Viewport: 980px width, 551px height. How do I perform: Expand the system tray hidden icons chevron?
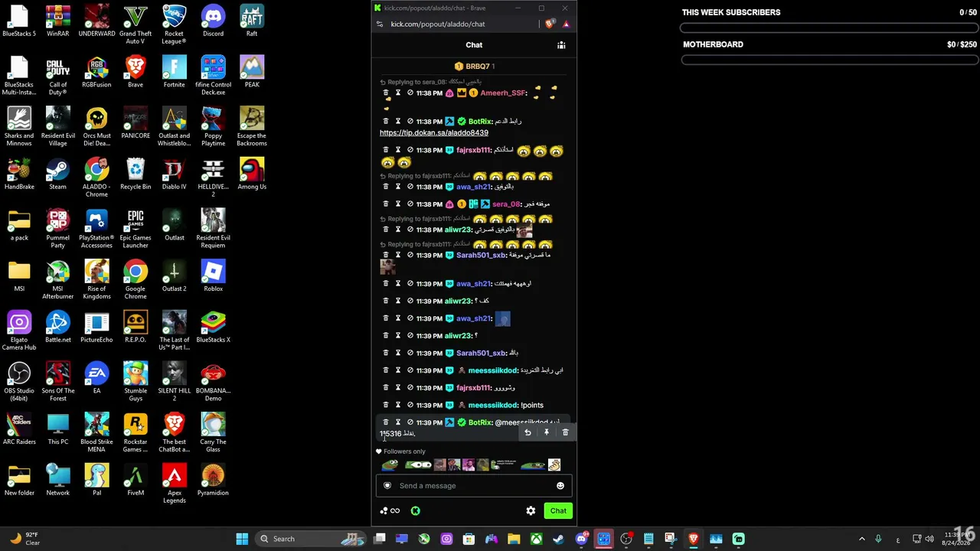coord(861,539)
